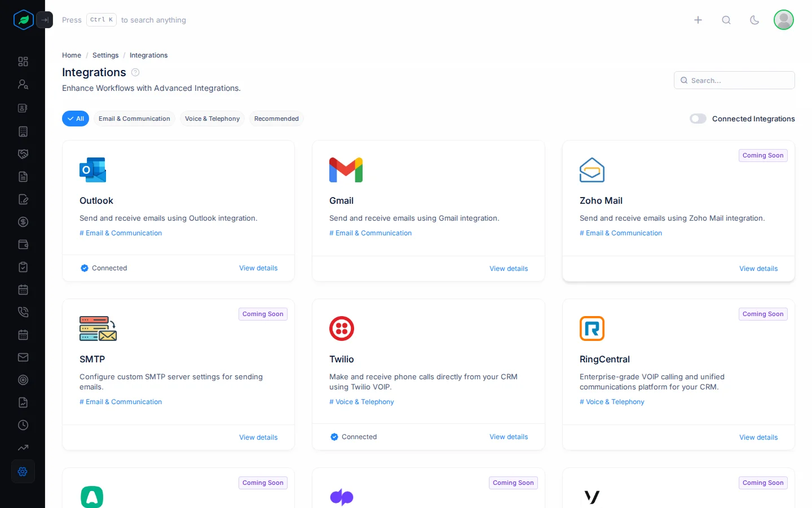Click the magnifier search icon in header
Viewport: 812px width, 508px height.
click(726, 20)
